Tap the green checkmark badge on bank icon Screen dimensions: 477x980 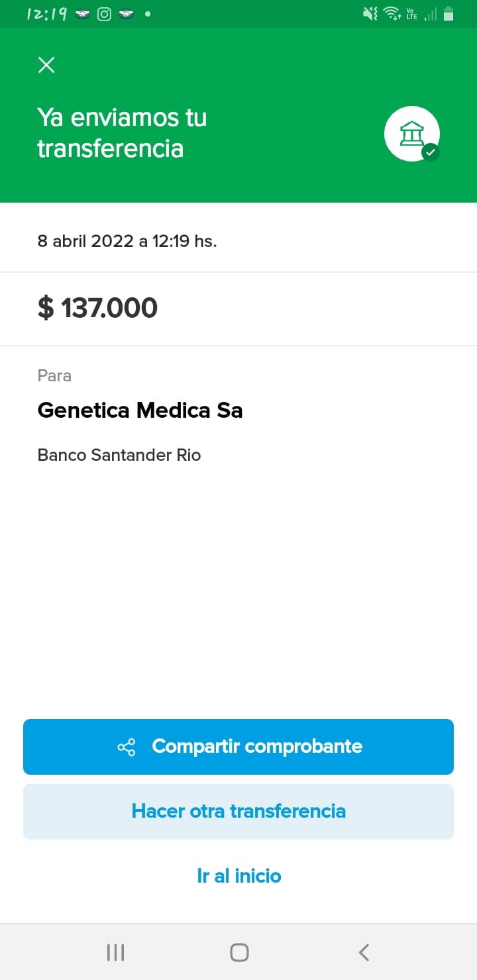click(x=431, y=152)
